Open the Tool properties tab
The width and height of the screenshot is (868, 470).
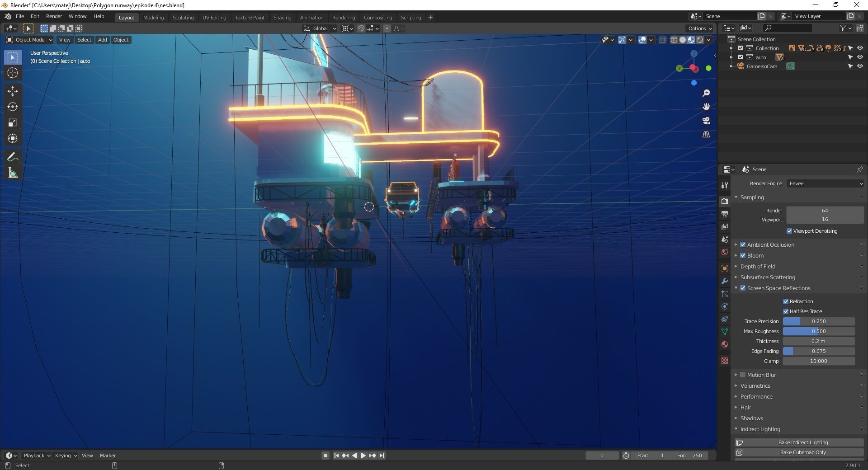(x=725, y=185)
